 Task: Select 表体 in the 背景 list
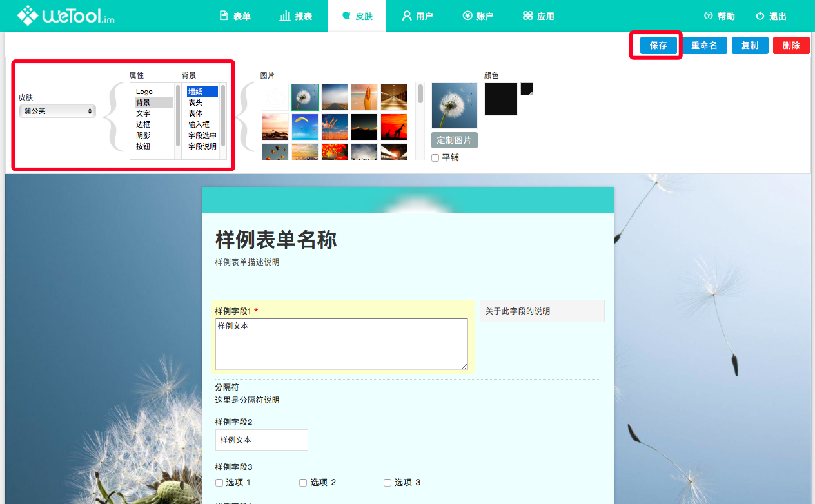tap(202, 113)
